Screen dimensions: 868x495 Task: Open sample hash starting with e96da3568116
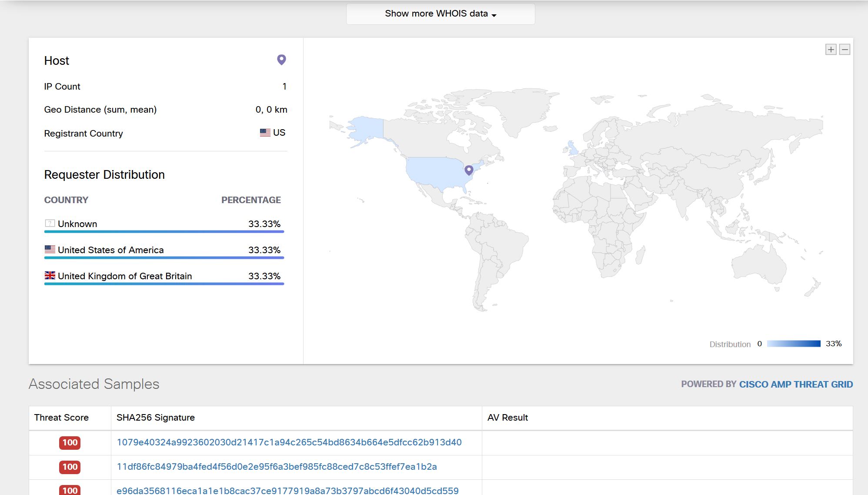[x=287, y=490]
